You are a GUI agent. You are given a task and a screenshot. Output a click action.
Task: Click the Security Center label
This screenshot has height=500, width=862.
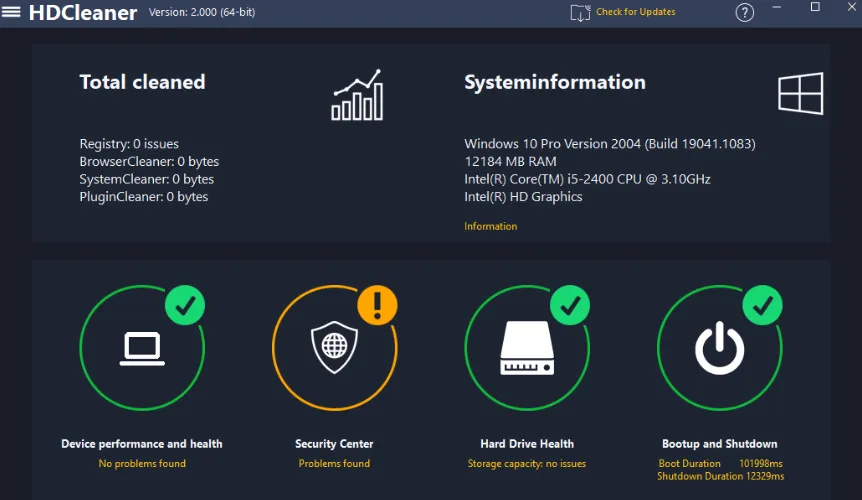[x=334, y=444]
